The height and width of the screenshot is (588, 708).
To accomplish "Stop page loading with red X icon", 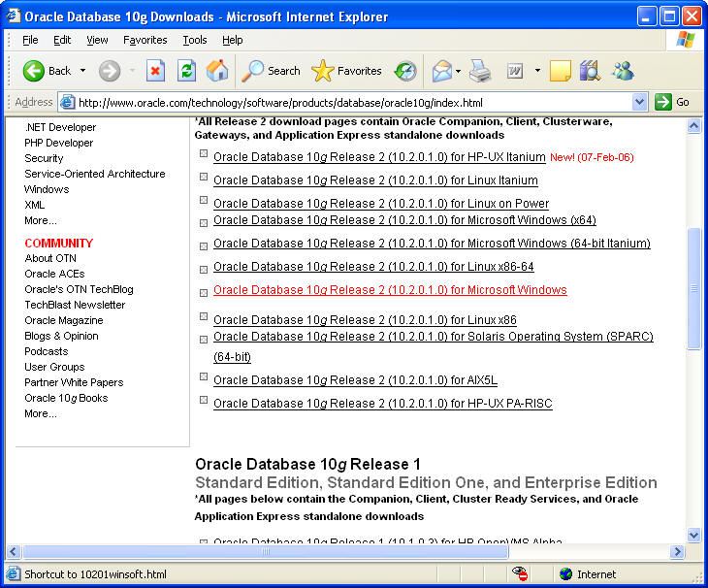I will coord(155,71).
